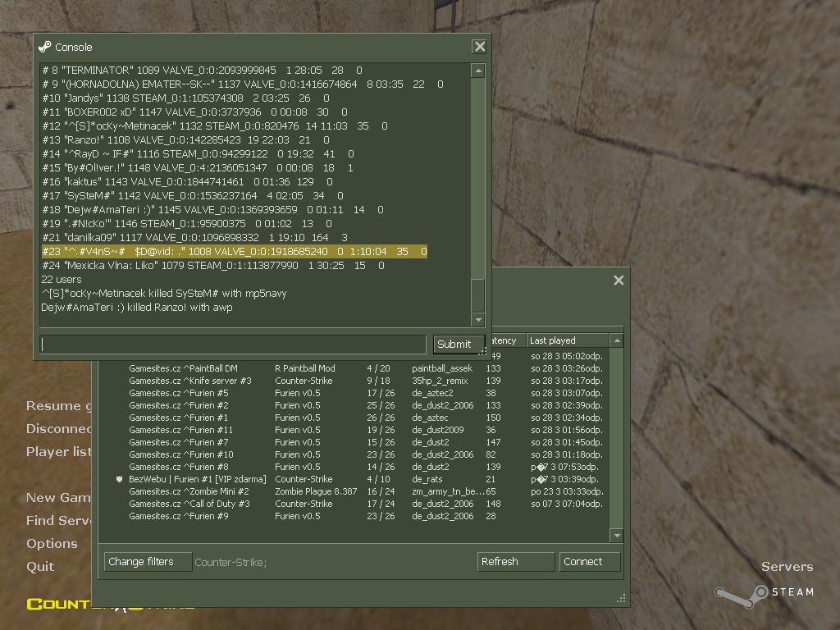This screenshot has height=630, width=840.
Task: Select the highlighted #23 console line
Action: (x=235, y=252)
